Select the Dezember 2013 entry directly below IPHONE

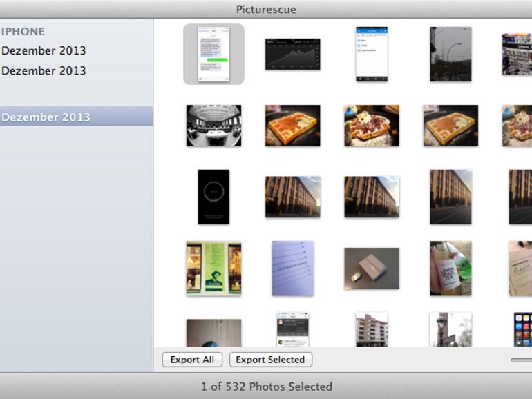(x=44, y=50)
